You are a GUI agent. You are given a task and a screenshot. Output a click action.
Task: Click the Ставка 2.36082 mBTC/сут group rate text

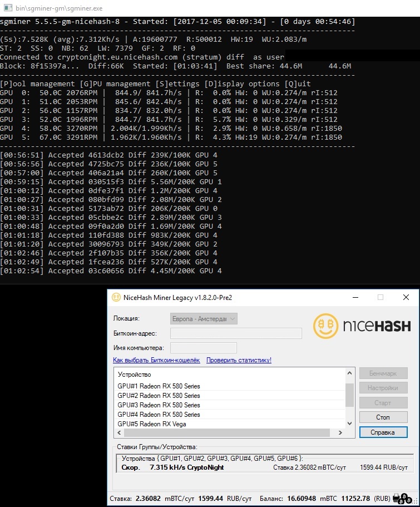click(x=309, y=467)
